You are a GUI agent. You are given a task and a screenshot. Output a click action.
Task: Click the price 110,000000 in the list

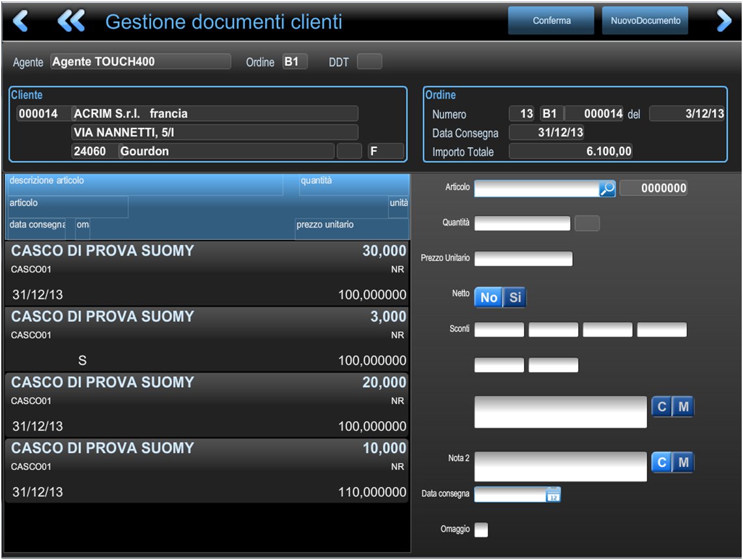tap(372, 492)
